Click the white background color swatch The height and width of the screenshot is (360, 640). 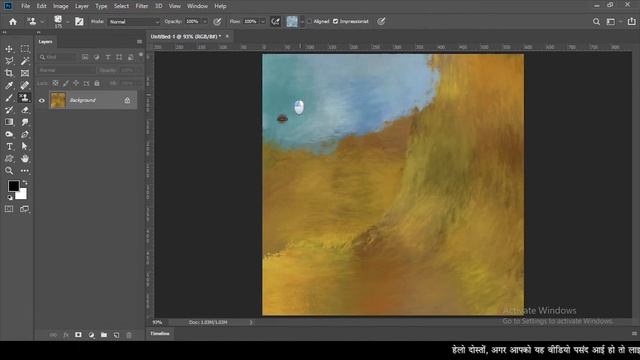(x=22, y=195)
